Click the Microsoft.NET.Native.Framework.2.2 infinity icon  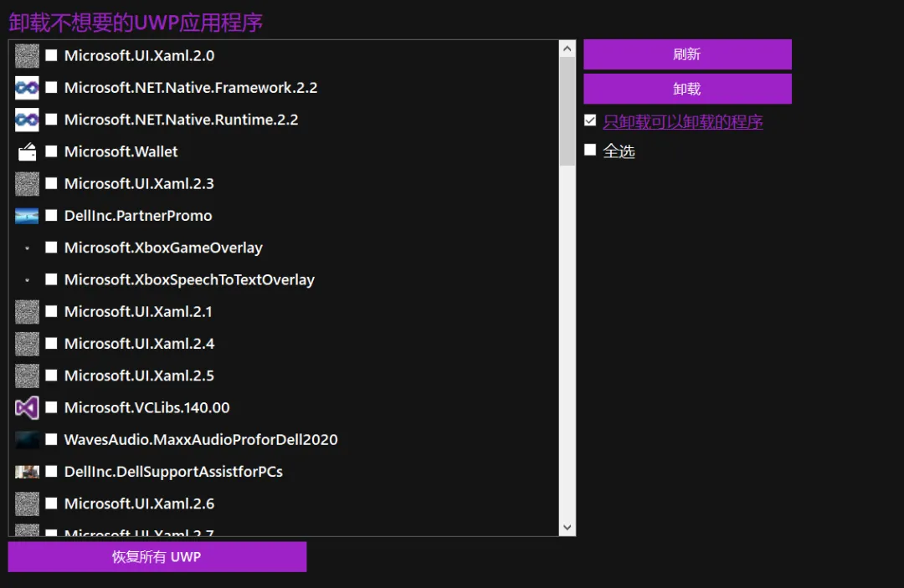click(27, 88)
